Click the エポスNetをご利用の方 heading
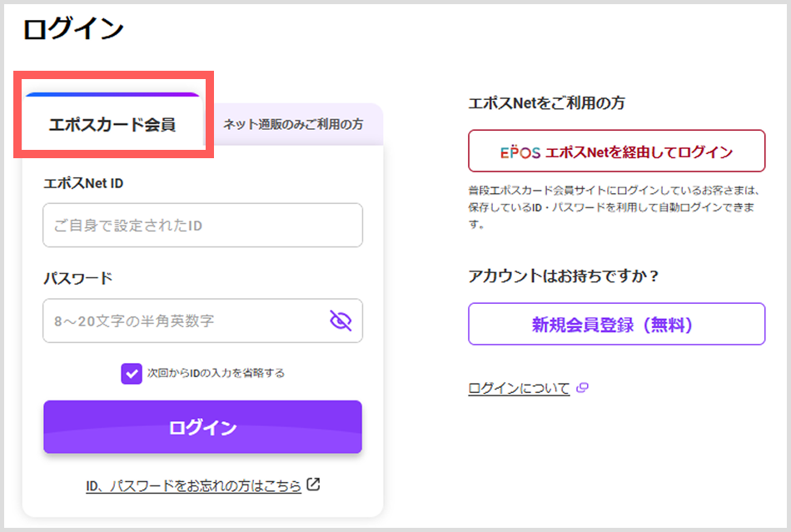This screenshot has height=532, width=791. point(546,103)
